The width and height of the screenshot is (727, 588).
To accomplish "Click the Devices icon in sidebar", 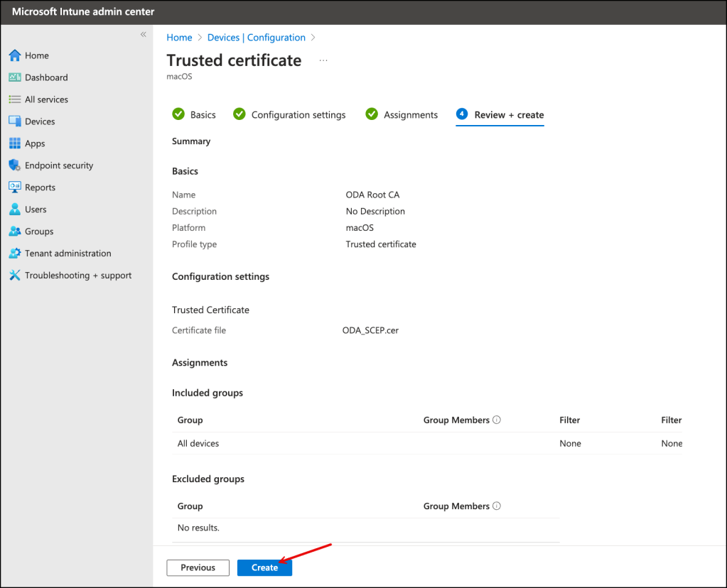I will point(15,121).
